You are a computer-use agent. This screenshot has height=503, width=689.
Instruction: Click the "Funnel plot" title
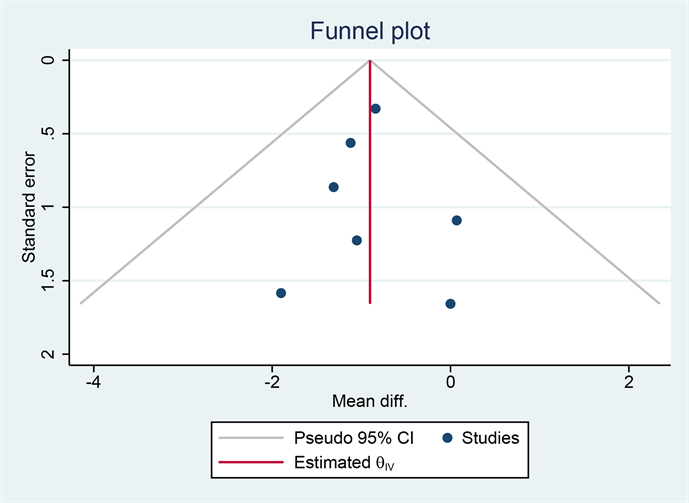[x=370, y=32]
